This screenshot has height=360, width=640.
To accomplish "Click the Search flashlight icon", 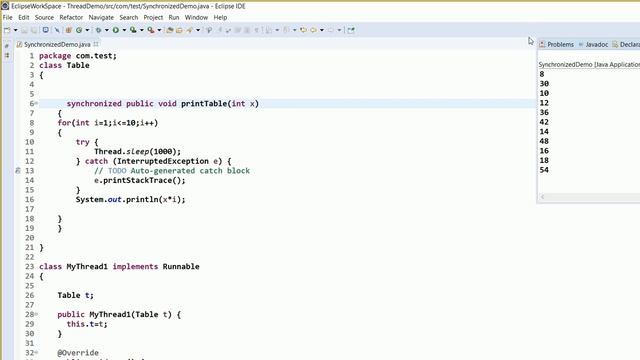I will tap(190, 30).
